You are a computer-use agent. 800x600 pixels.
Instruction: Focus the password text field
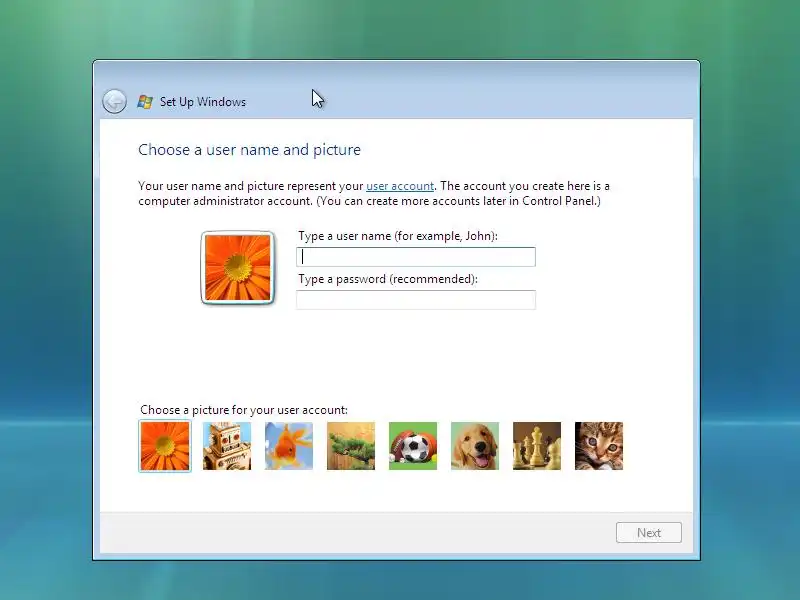(416, 300)
